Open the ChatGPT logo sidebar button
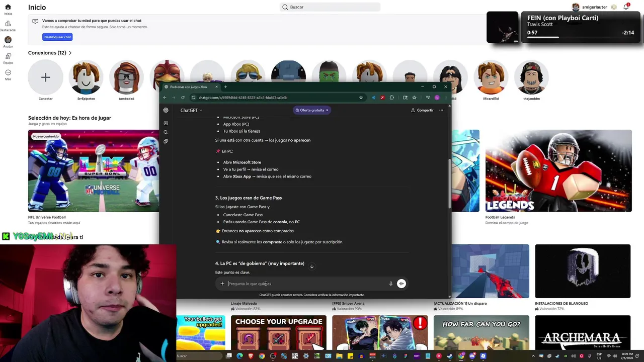Image resolution: width=644 pixels, height=362 pixels. point(166,110)
